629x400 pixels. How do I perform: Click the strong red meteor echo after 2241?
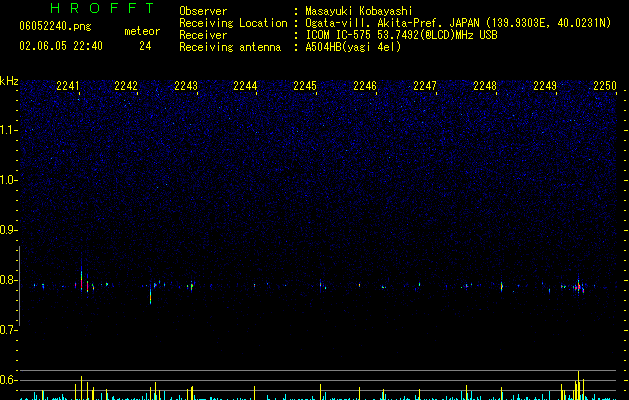[81, 281]
